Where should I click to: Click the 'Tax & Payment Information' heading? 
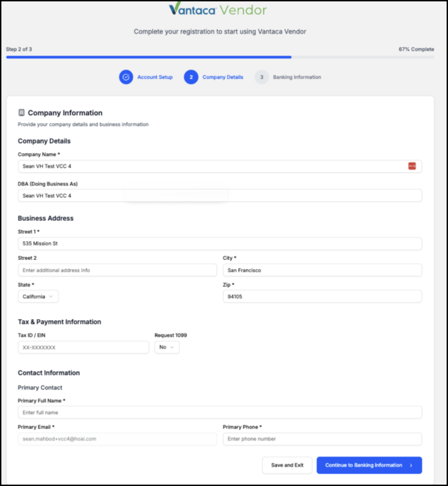(x=60, y=322)
